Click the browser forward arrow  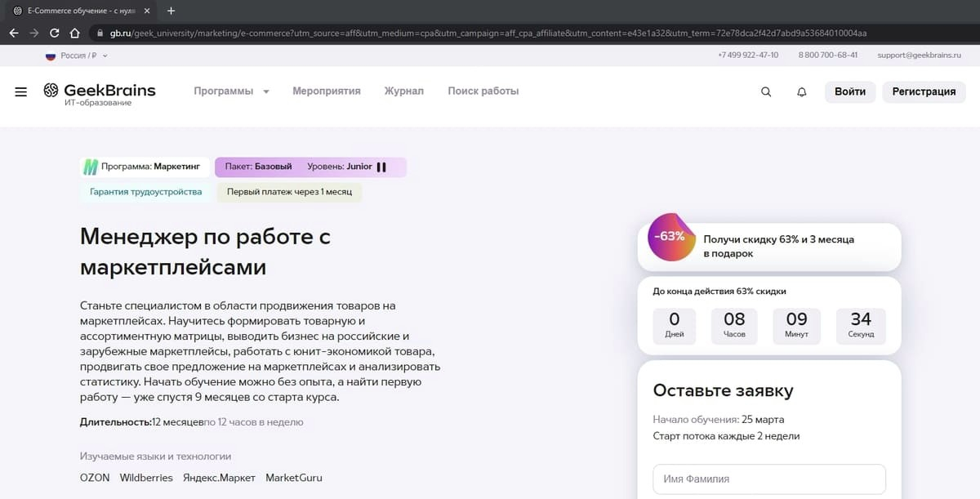tap(33, 33)
